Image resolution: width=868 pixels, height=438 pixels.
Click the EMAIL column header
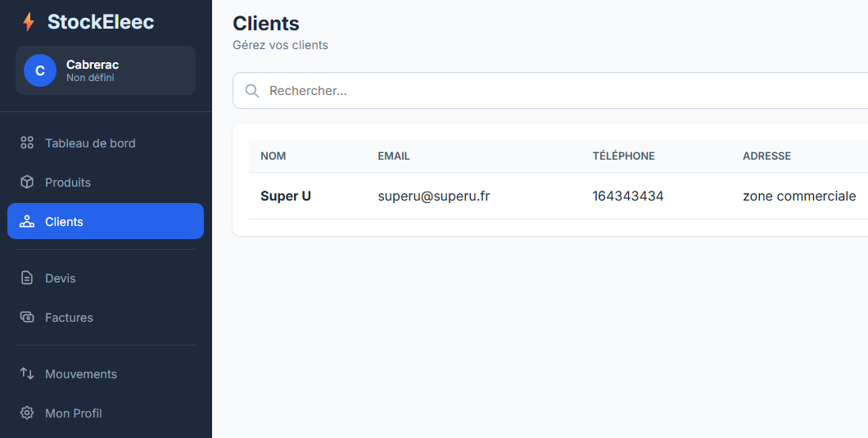click(x=394, y=156)
